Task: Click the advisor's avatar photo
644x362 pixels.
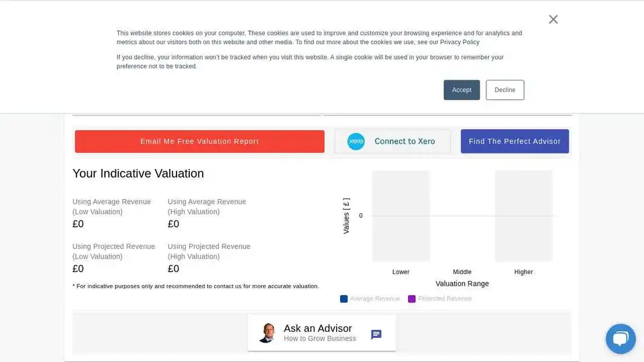Action: (266, 333)
